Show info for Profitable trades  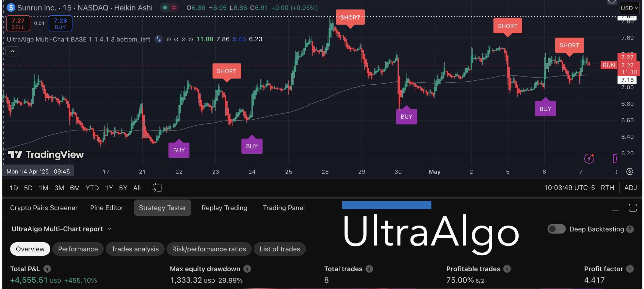(x=507, y=269)
